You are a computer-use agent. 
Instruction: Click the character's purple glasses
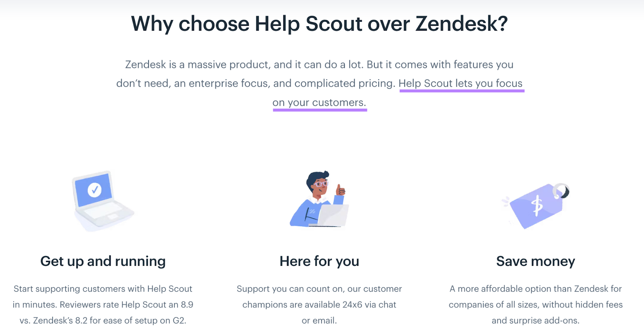click(321, 184)
